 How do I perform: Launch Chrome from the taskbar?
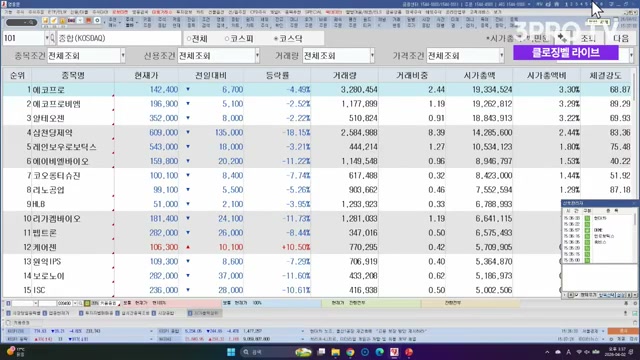350,352
